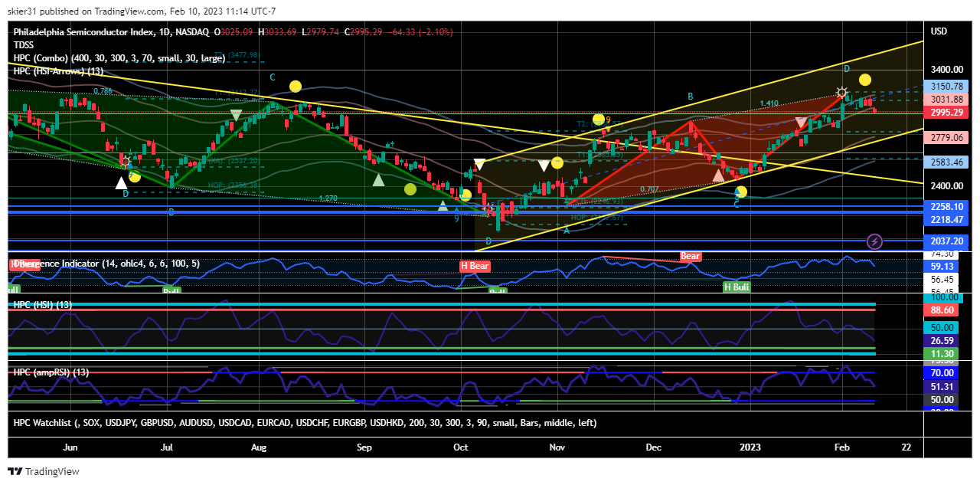Select the white up triangle in mid-June
This screenshot has height=485, width=980.
121,182
